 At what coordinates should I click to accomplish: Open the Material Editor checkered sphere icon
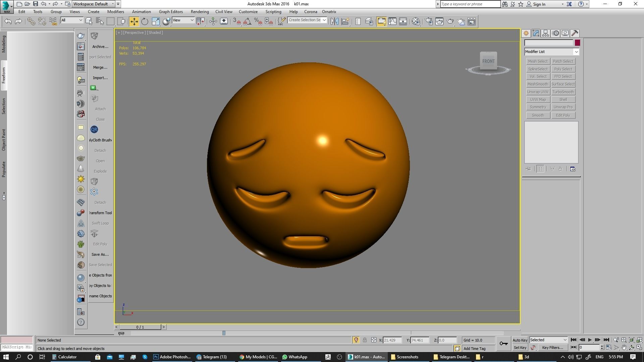coord(416,21)
